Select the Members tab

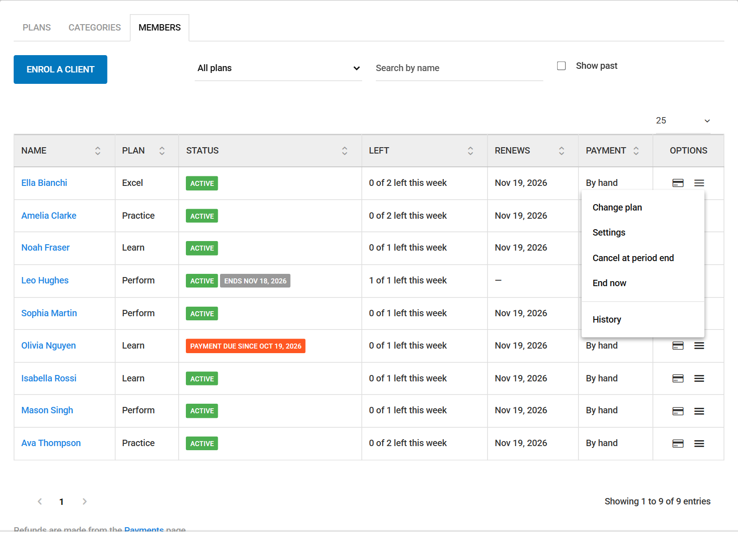coord(160,28)
